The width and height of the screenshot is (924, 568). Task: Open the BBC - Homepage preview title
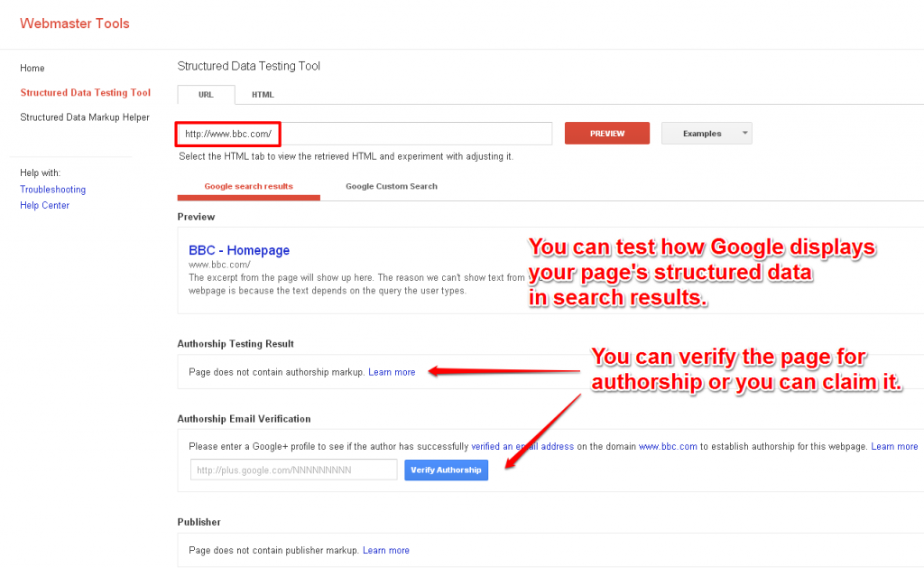[239, 250]
